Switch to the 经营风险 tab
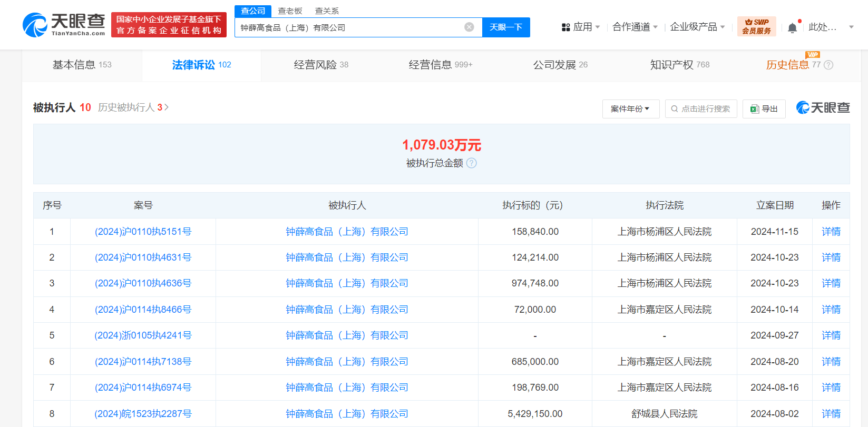The height and width of the screenshot is (427, 868). coord(320,65)
